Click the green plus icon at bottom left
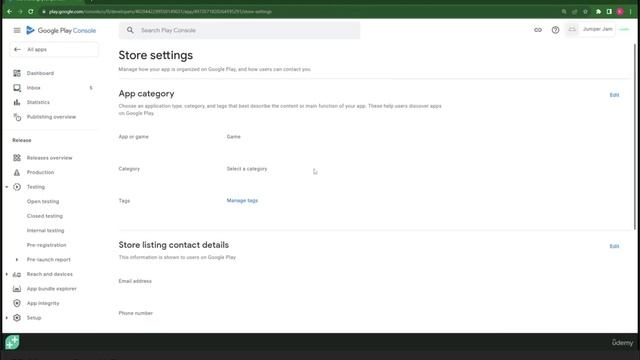The image size is (640, 360). tap(12, 342)
